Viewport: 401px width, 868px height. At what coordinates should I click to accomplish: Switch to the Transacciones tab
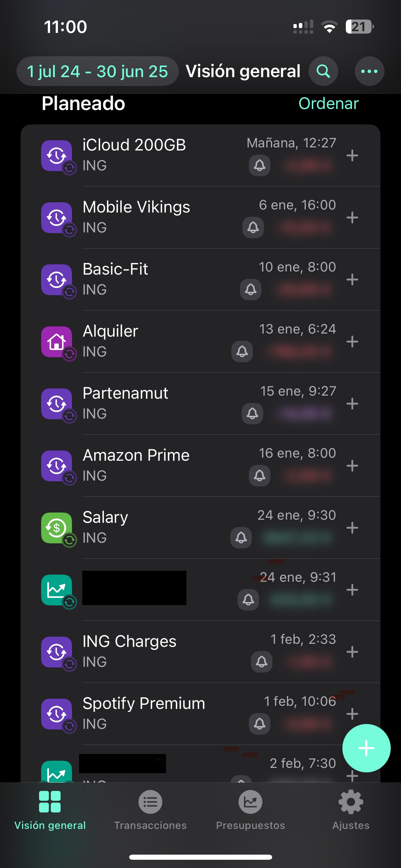coord(150,810)
